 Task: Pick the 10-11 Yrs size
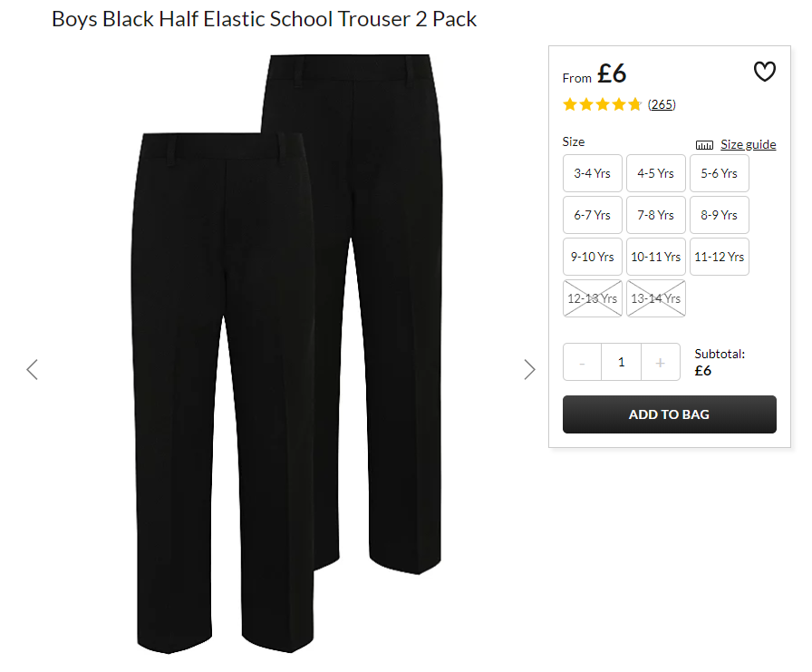pyautogui.click(x=655, y=257)
